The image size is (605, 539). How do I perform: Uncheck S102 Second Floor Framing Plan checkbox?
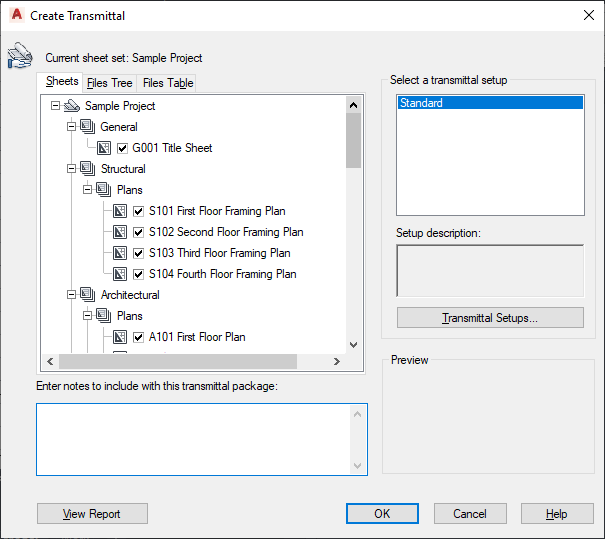point(139,232)
